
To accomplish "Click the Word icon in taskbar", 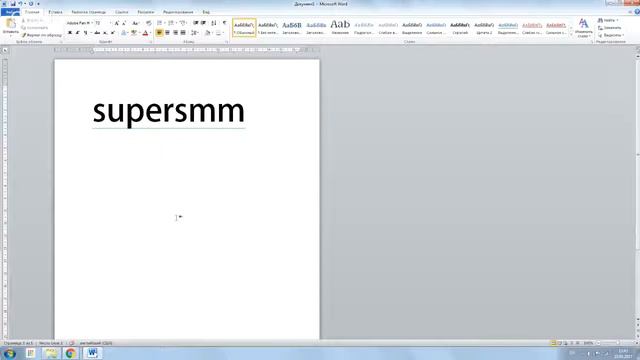I will point(92,353).
